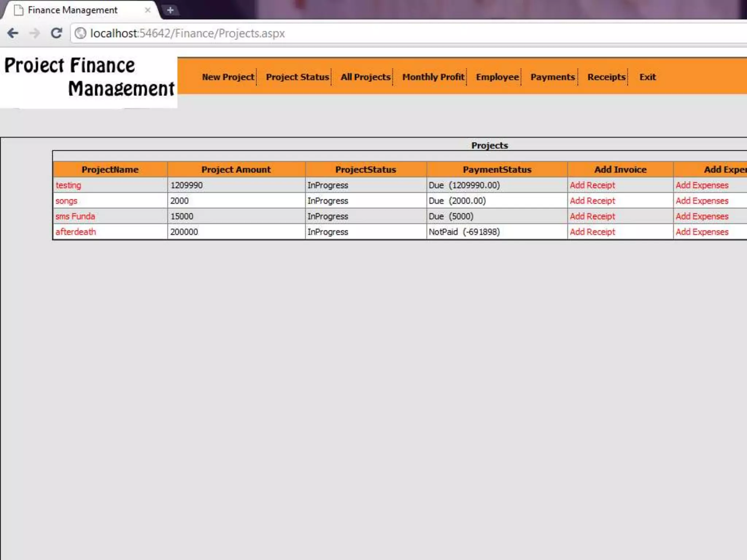The width and height of the screenshot is (747, 560).
Task: Reload the page with refresh icon
Action: click(x=56, y=33)
